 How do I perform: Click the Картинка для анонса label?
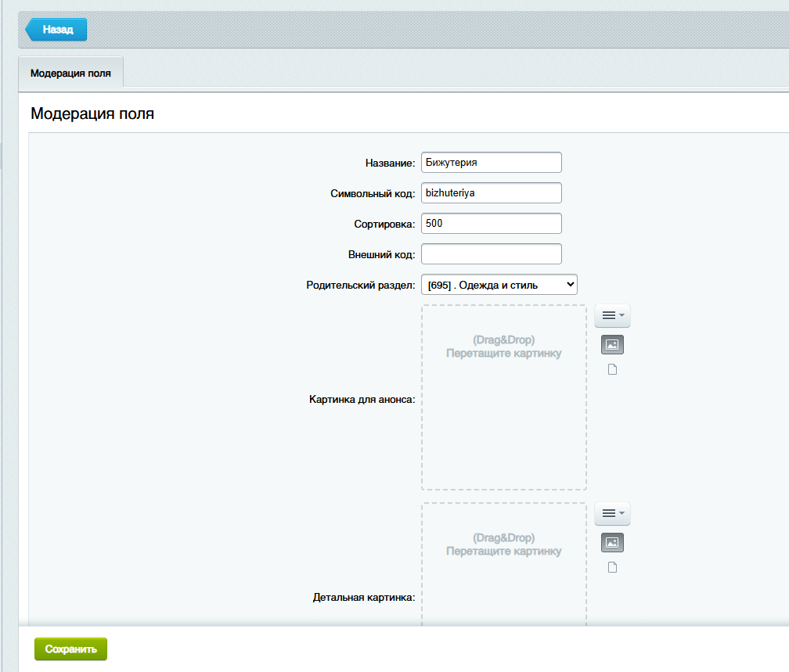click(362, 399)
